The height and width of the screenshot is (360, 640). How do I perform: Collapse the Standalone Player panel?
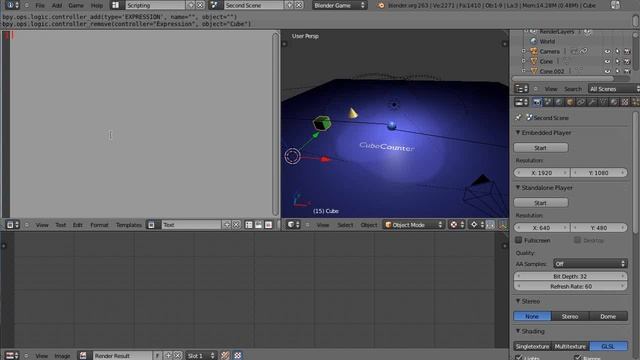(x=518, y=188)
